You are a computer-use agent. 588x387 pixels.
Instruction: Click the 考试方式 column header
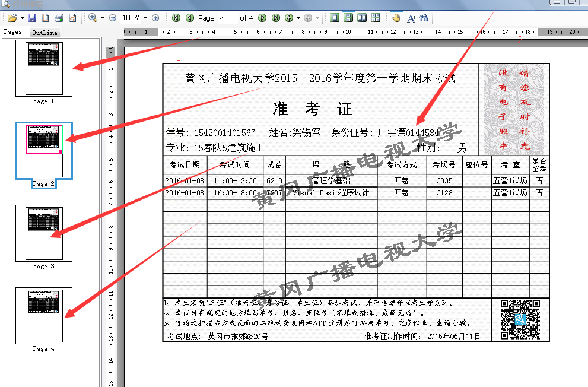[402, 164]
